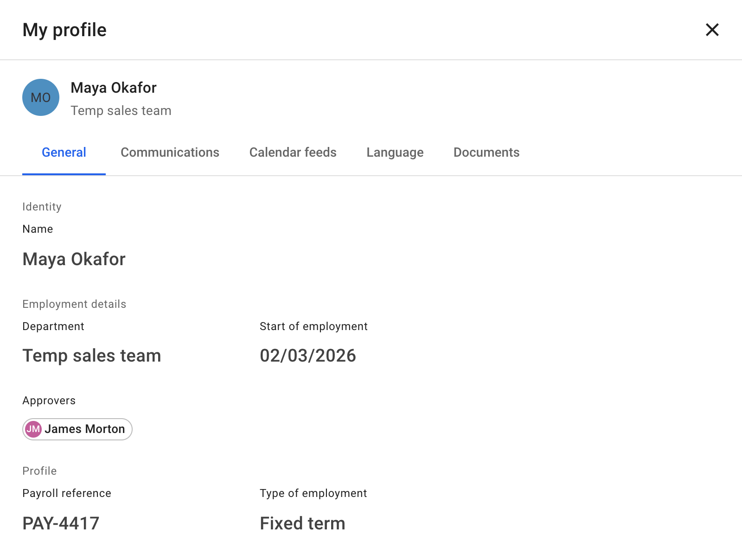Viewport: 742px width, 560px height.
Task: Click the My profile title
Action: tap(64, 30)
